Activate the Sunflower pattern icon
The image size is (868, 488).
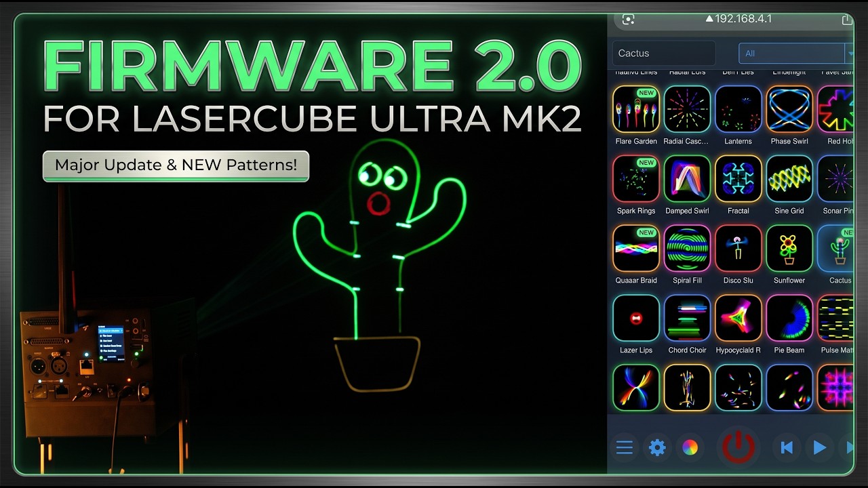point(789,248)
